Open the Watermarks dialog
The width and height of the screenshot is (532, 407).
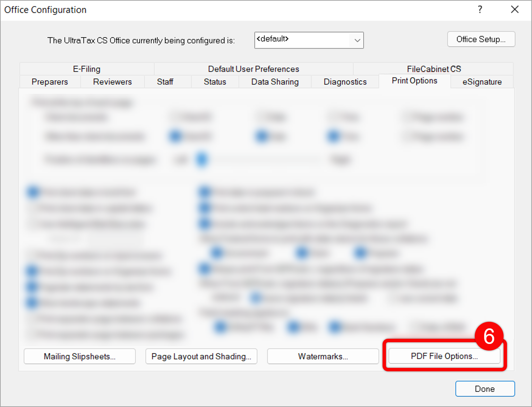tap(323, 356)
